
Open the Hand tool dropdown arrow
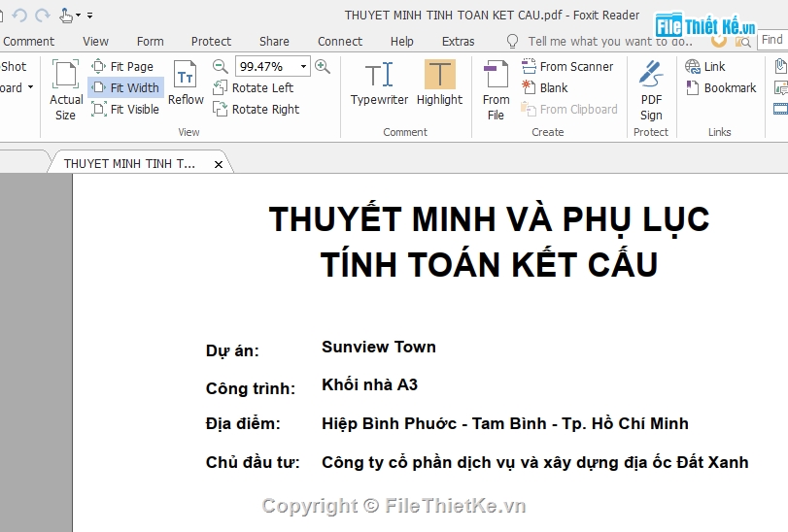(x=78, y=16)
